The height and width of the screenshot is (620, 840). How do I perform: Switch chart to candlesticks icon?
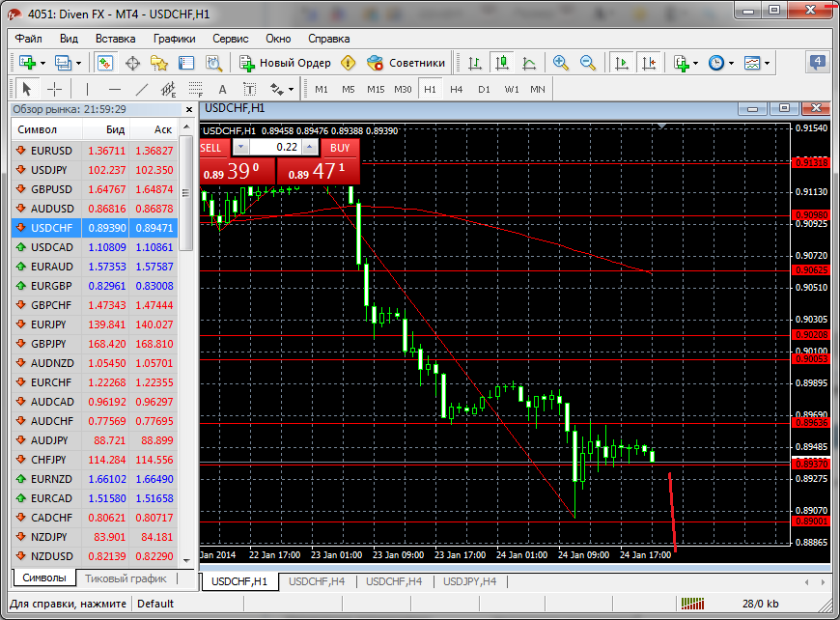502,63
